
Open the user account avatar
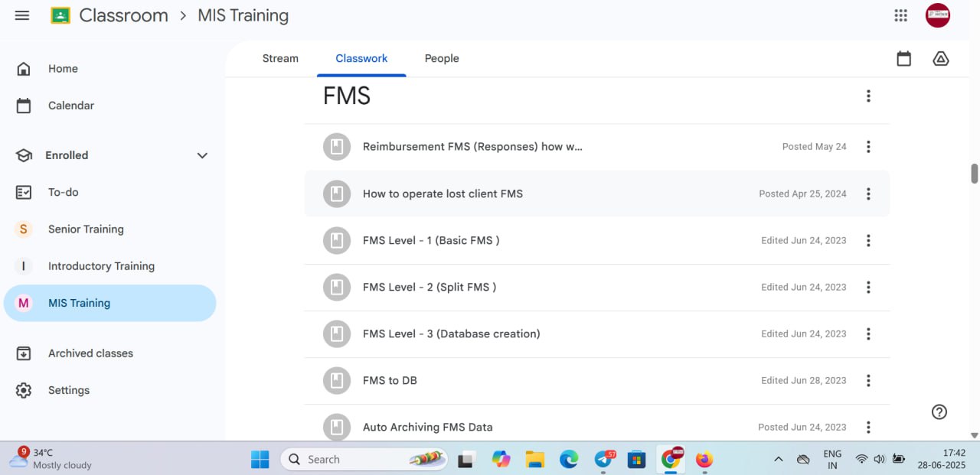[x=937, y=15]
